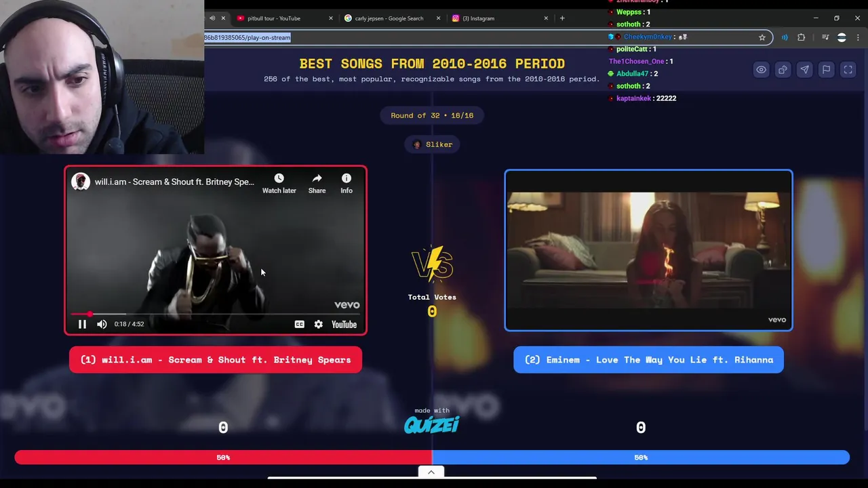The height and width of the screenshot is (488, 868).
Task: Click the quiz title Best Songs From 2010-2016
Action: tap(432, 64)
